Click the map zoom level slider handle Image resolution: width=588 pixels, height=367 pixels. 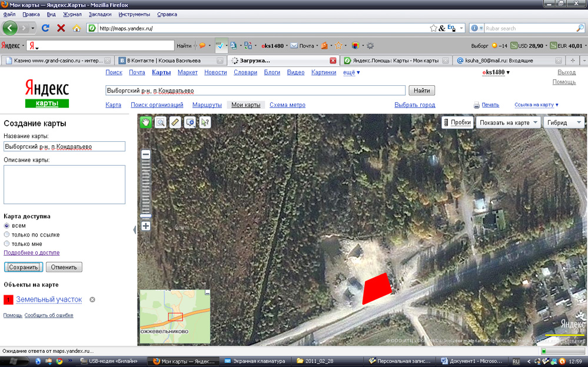point(145,216)
